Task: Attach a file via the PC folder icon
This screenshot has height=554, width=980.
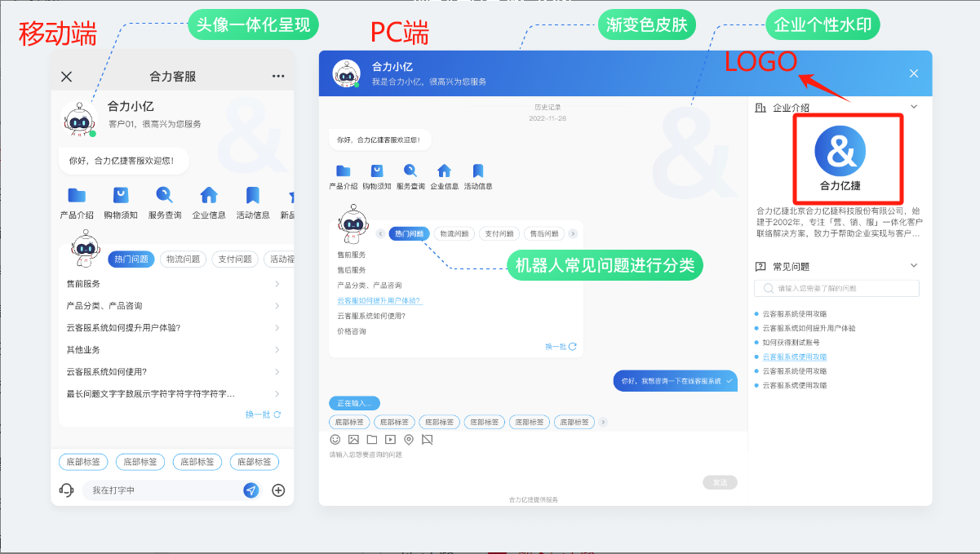Action: [372, 439]
